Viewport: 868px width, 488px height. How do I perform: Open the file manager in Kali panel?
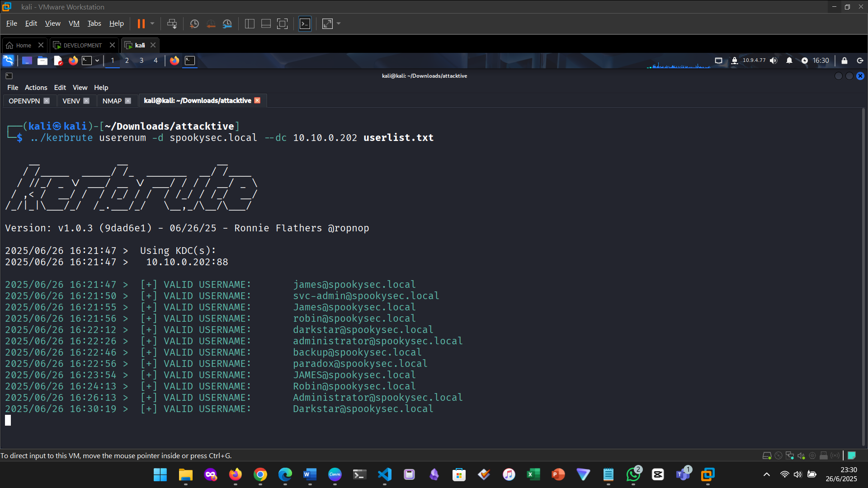pyautogui.click(x=42, y=61)
